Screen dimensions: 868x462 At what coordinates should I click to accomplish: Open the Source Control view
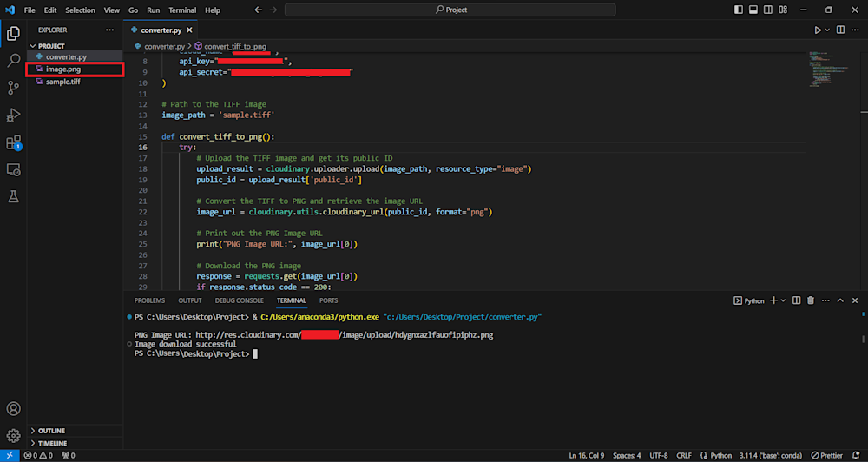pyautogui.click(x=13, y=88)
